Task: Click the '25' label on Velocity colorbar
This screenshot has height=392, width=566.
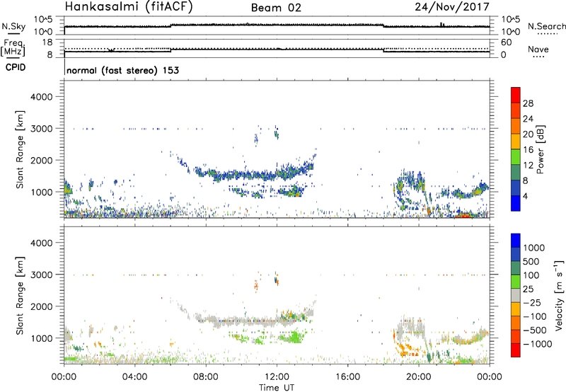Action: click(528, 289)
